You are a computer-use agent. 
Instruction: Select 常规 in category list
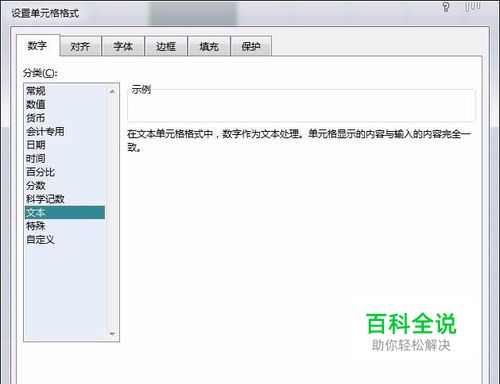pos(65,91)
